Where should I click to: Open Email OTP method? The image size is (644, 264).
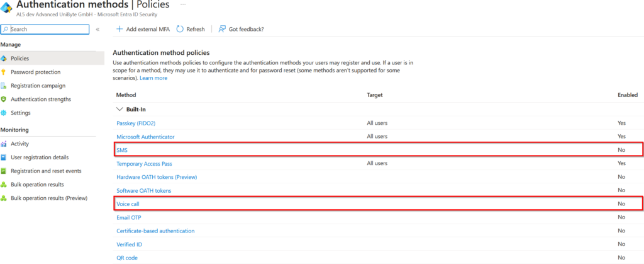tap(129, 217)
